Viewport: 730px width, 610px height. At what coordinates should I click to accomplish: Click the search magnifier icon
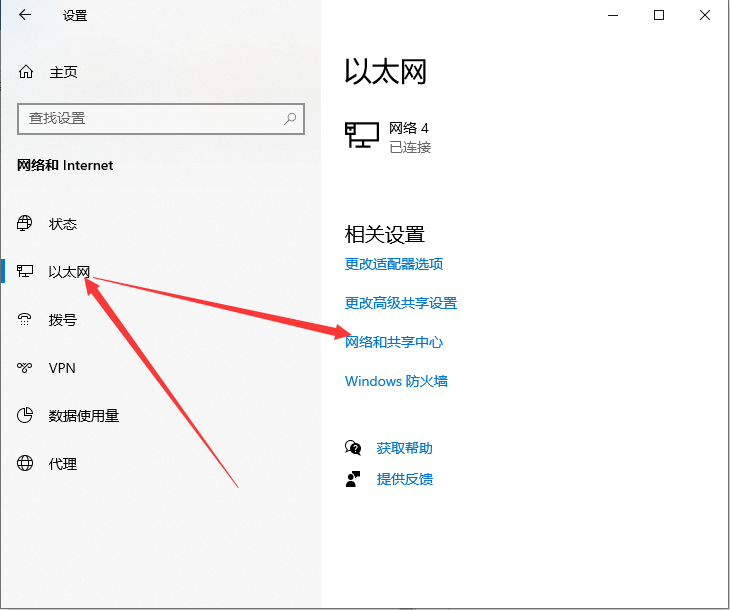point(290,118)
